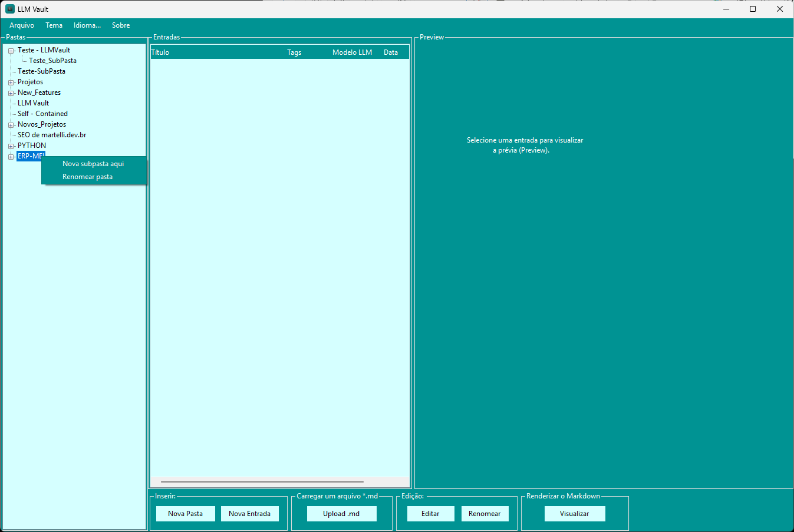794x532 pixels.
Task: Open the Sobre menu
Action: (x=121, y=25)
